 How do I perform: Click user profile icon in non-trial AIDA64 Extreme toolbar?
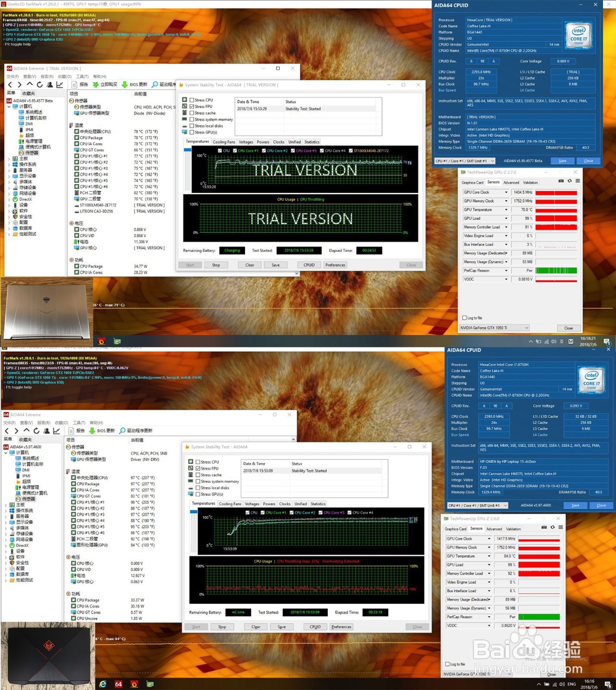click(47, 431)
